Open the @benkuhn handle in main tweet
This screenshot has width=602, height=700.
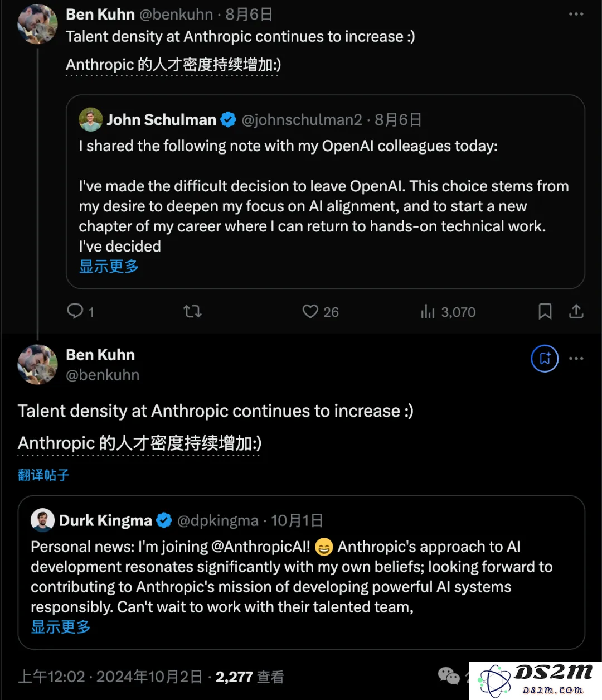pyautogui.click(x=103, y=375)
